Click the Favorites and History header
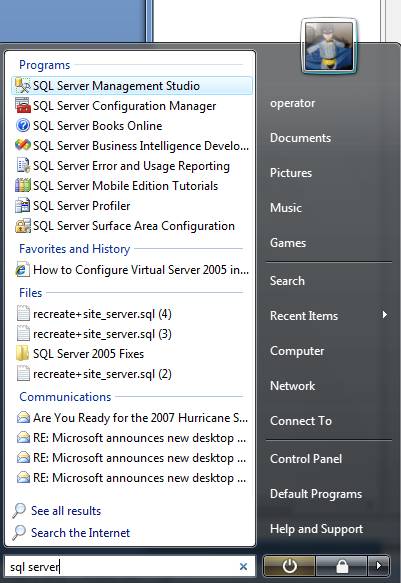 (74, 248)
